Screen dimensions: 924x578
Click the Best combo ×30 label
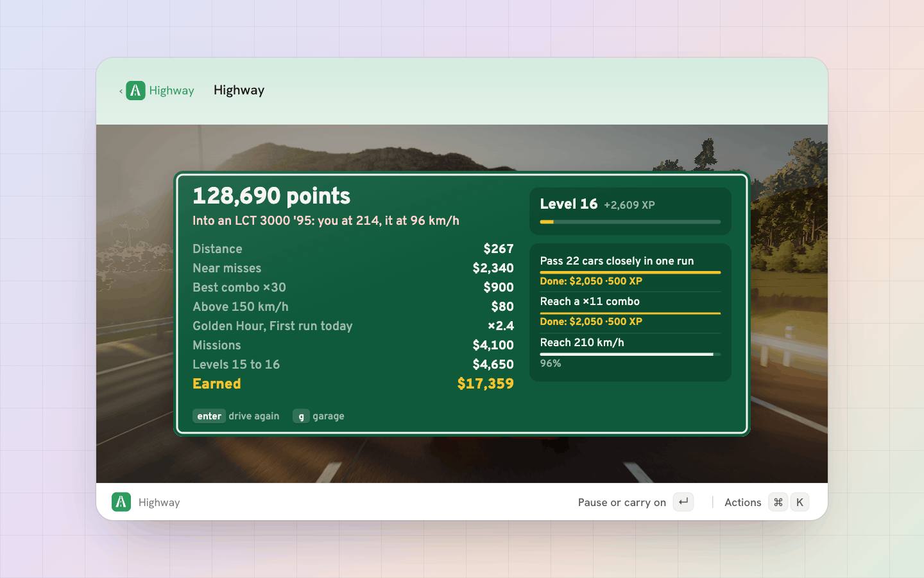(x=239, y=288)
